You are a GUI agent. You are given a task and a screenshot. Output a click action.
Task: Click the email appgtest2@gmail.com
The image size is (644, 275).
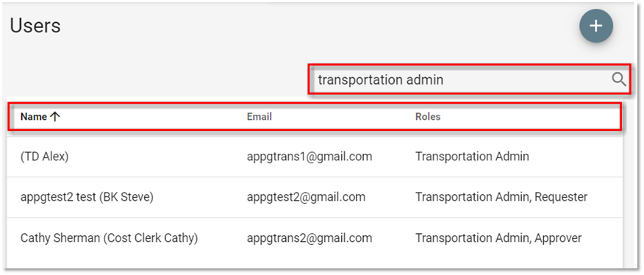click(x=306, y=197)
